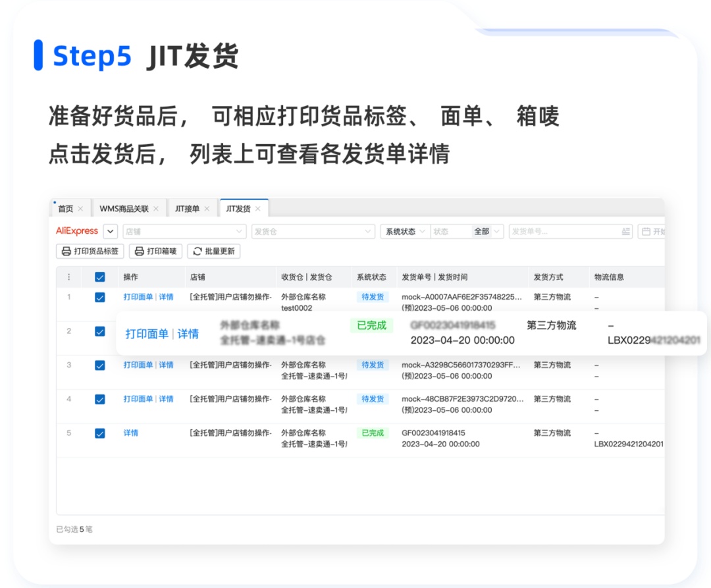Viewport: 711px width, 588px height.
Task: Open 详情 link in row 1
Action: click(x=166, y=297)
